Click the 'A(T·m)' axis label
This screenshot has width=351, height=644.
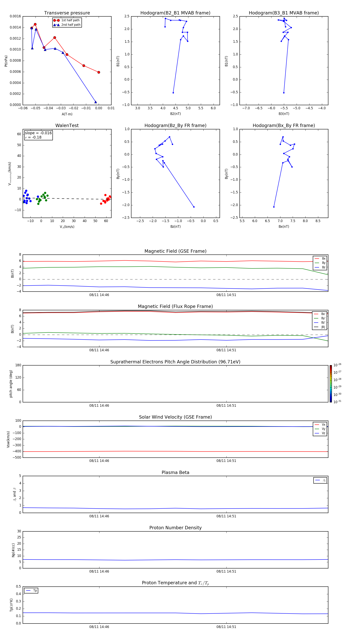coord(67,114)
